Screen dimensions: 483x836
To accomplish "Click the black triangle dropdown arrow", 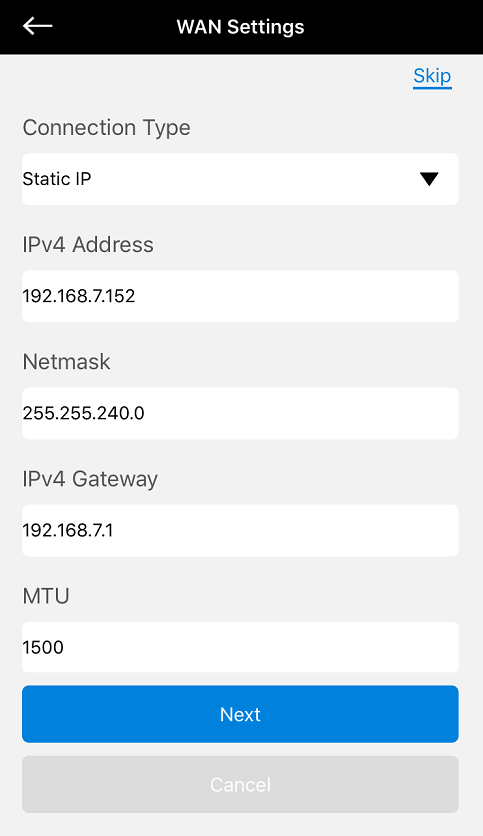I will [x=429, y=179].
